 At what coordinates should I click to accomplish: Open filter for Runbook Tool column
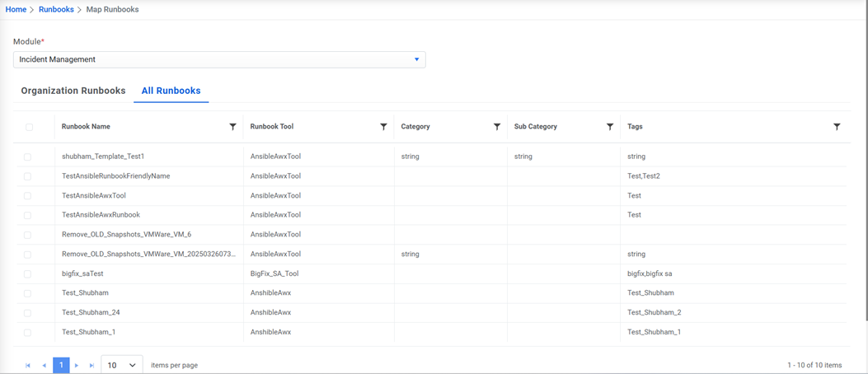click(x=383, y=127)
